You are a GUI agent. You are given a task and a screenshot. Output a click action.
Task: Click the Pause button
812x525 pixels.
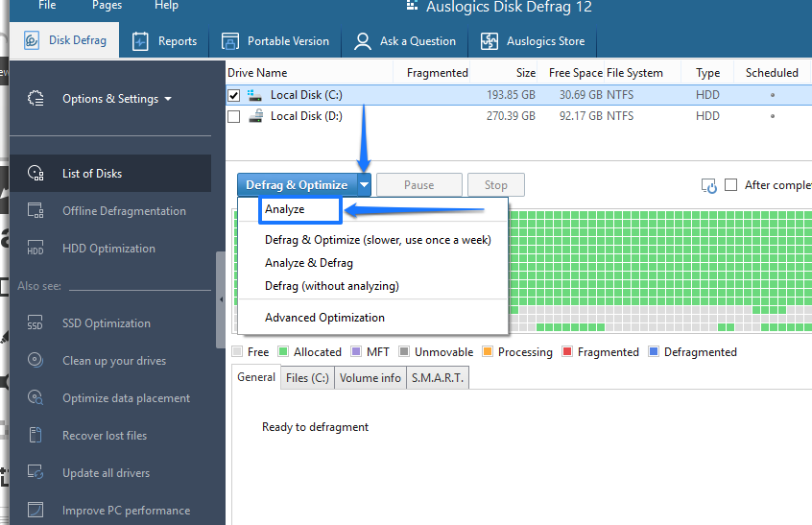tap(418, 185)
